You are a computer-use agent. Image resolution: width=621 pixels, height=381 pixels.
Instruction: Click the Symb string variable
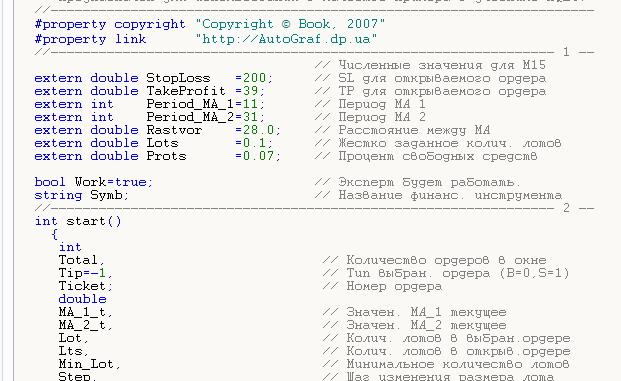tap(106, 195)
